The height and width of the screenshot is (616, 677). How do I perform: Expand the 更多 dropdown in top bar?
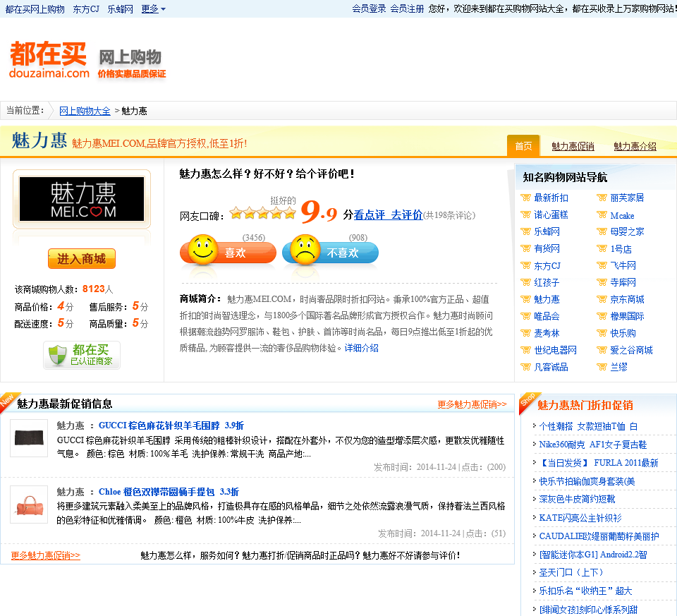pos(153,9)
